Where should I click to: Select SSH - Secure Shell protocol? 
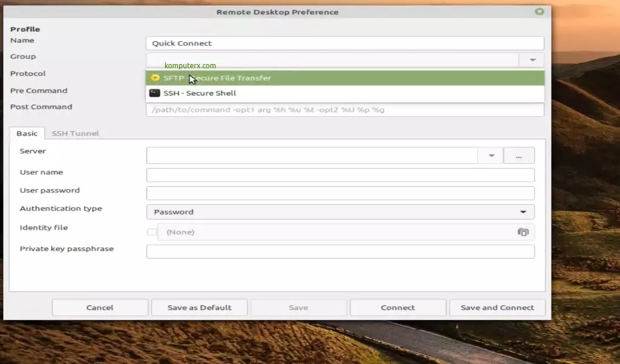pyautogui.click(x=345, y=93)
